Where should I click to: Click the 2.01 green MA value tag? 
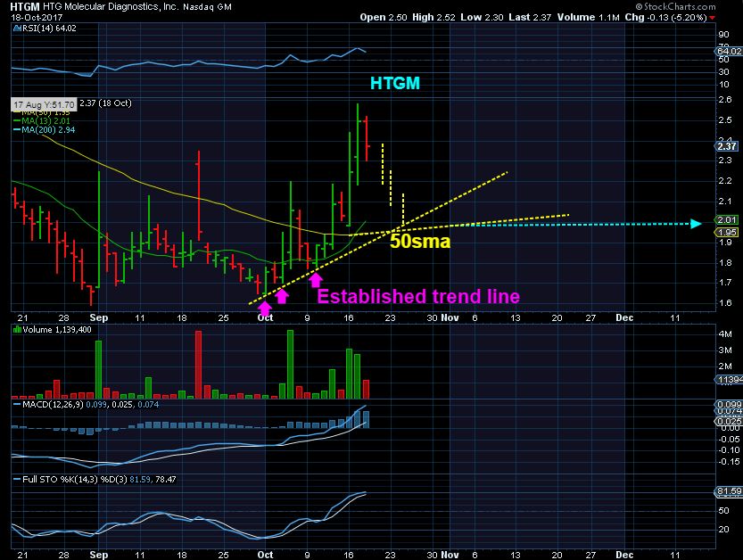(x=726, y=219)
